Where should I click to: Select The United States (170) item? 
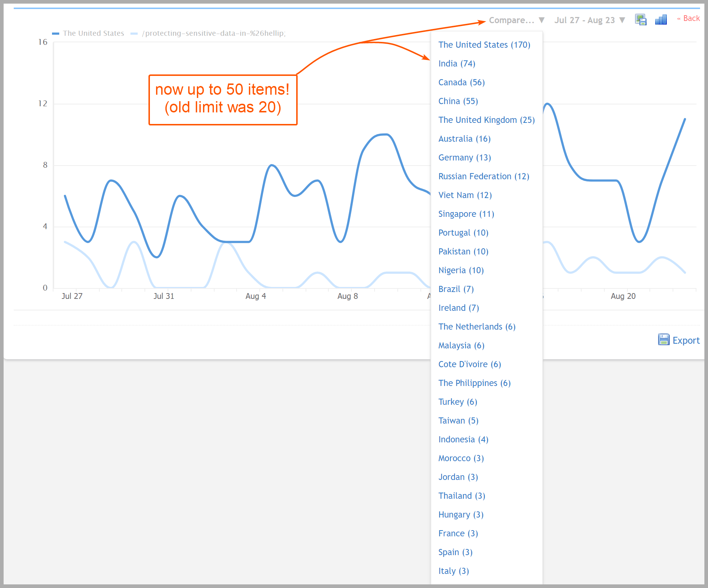[484, 45]
